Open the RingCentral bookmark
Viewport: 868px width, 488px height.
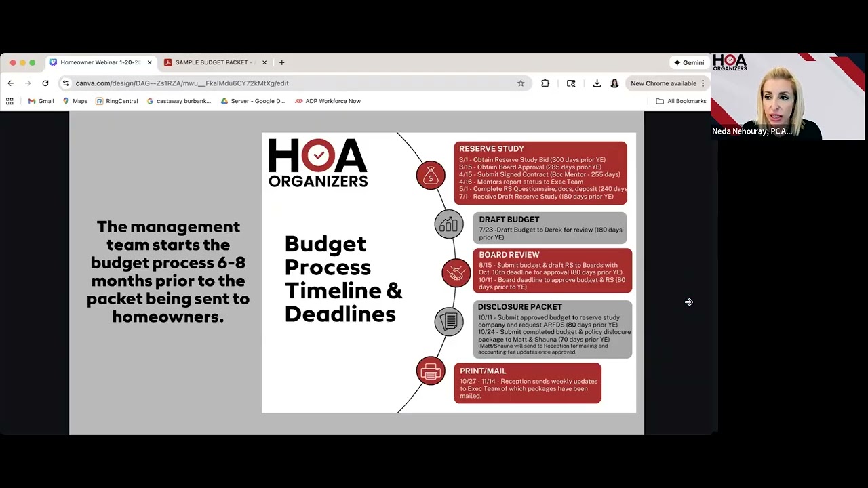(x=117, y=101)
